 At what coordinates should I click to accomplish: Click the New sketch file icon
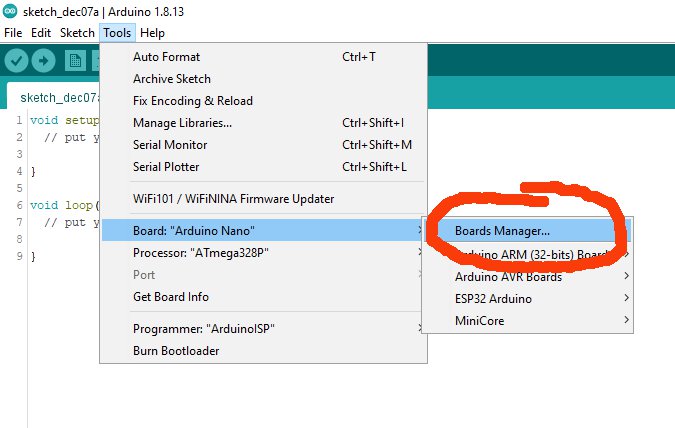[75, 61]
